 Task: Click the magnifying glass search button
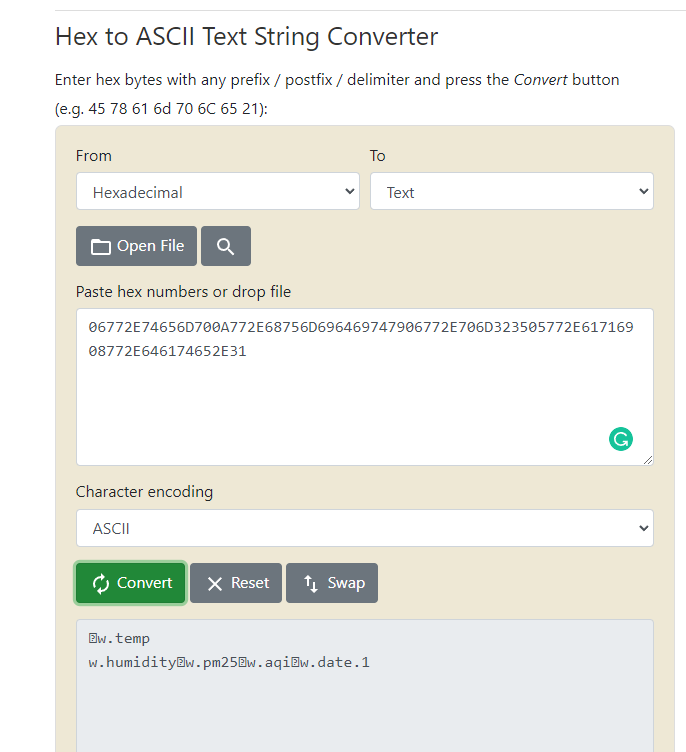[226, 246]
